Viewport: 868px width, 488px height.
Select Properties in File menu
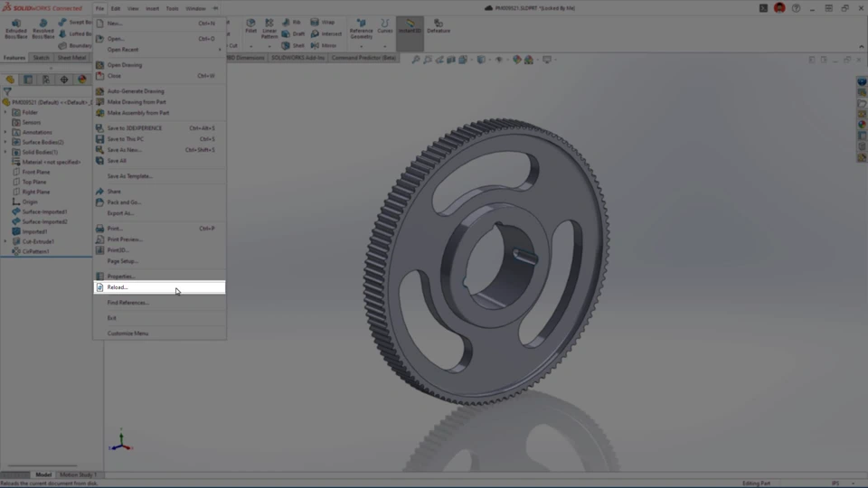[159, 277]
